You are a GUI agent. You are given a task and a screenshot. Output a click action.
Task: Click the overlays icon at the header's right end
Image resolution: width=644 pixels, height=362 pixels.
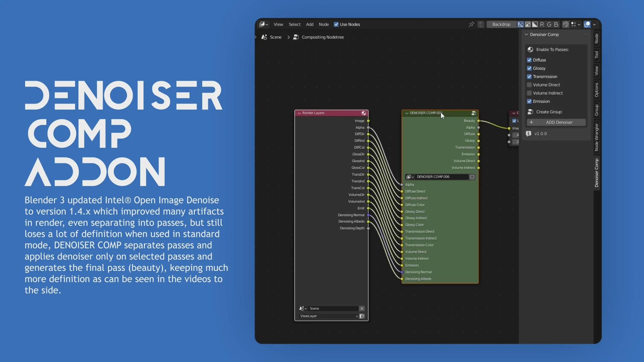(x=588, y=24)
